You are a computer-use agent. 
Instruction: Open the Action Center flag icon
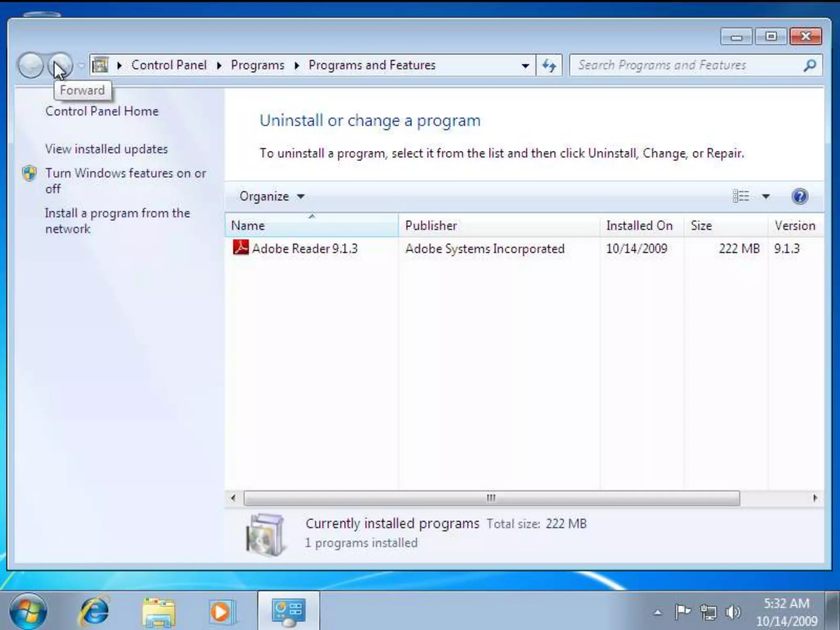point(682,612)
